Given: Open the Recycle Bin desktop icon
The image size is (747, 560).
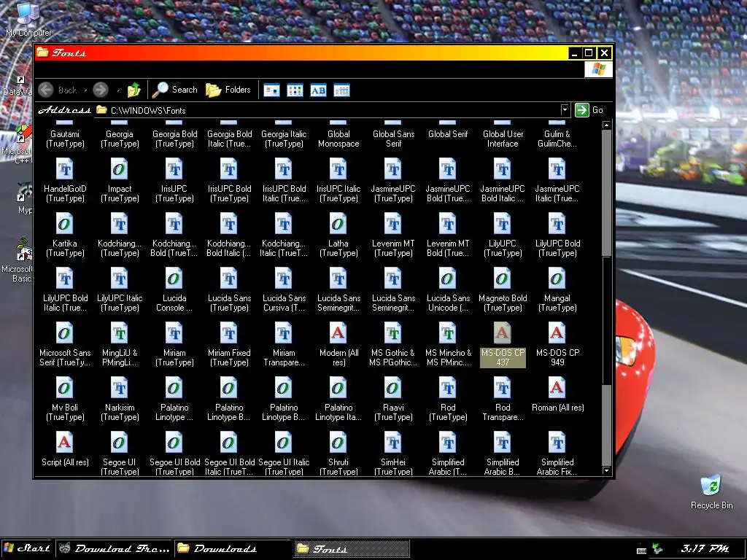Looking at the screenshot, I should click(711, 491).
